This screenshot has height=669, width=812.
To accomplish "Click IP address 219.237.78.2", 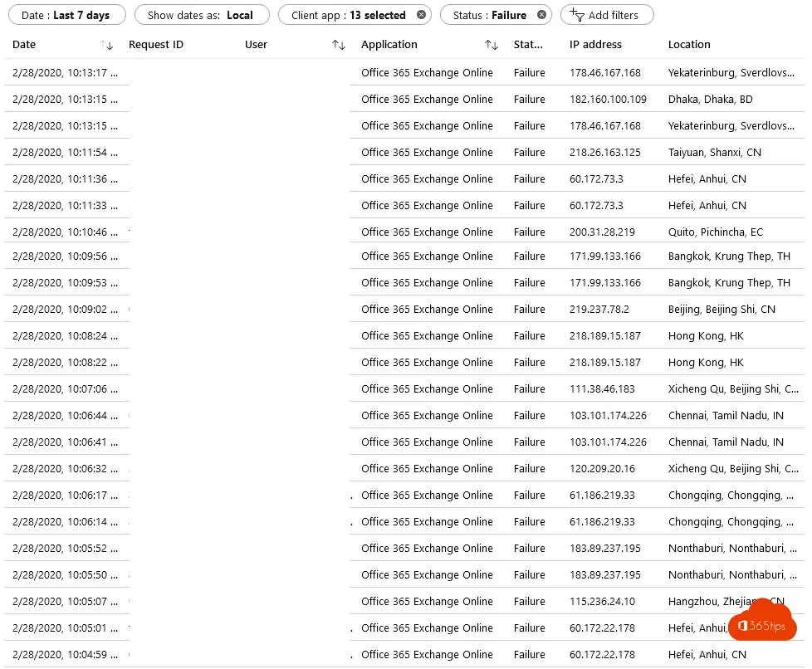I will (x=599, y=309).
